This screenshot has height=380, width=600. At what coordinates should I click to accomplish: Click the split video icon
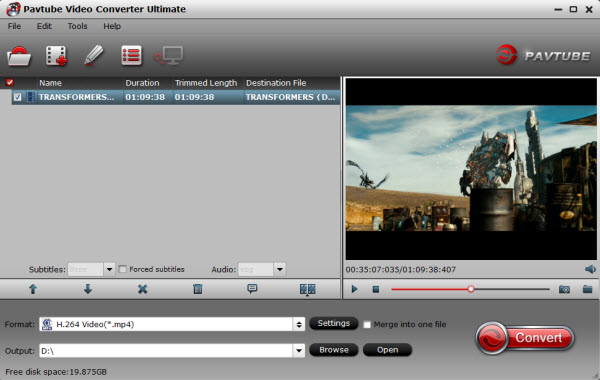(x=307, y=289)
